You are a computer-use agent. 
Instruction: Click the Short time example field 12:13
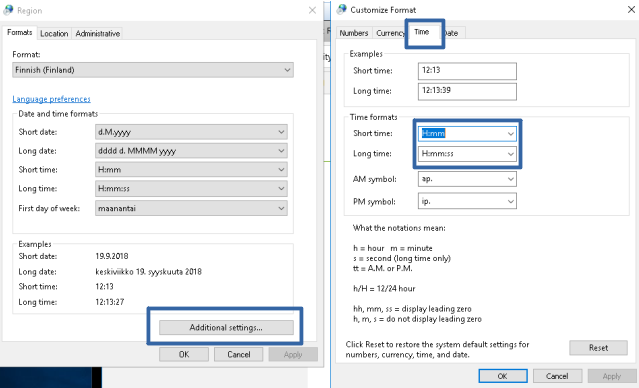click(467, 71)
